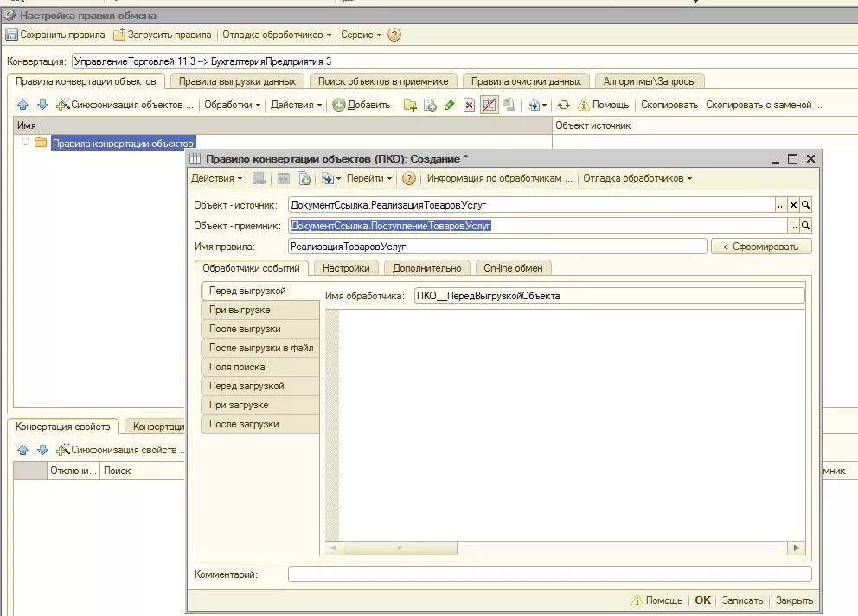Click the Сохранить правила save icon
Screen dimensions: 858x616
pyautogui.click(x=11, y=35)
